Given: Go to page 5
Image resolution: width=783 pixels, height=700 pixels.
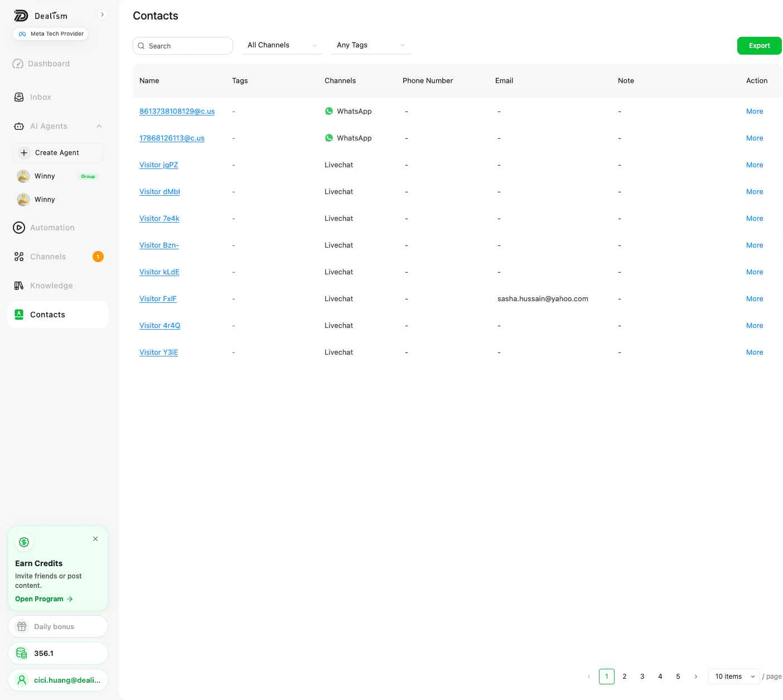Looking at the screenshot, I should click(x=678, y=677).
